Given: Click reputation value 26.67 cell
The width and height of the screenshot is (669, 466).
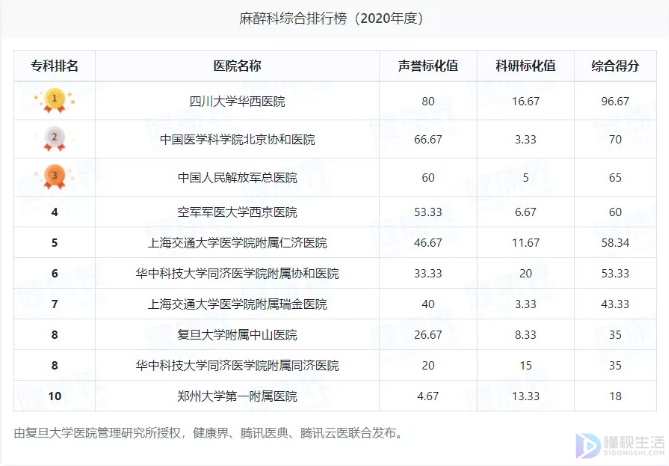Looking at the screenshot, I should 428,335.
